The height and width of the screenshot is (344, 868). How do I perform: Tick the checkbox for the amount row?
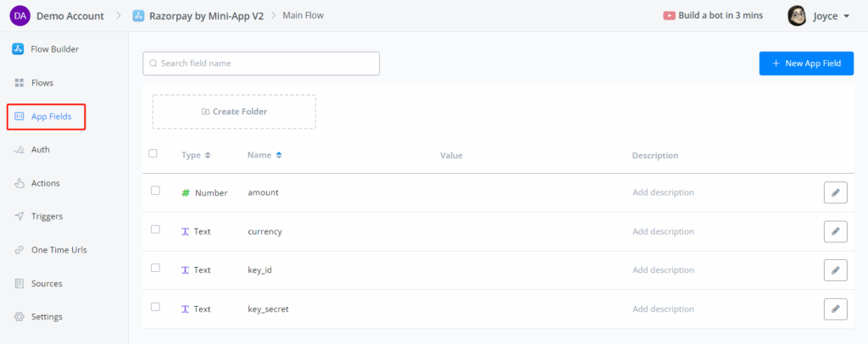click(155, 191)
